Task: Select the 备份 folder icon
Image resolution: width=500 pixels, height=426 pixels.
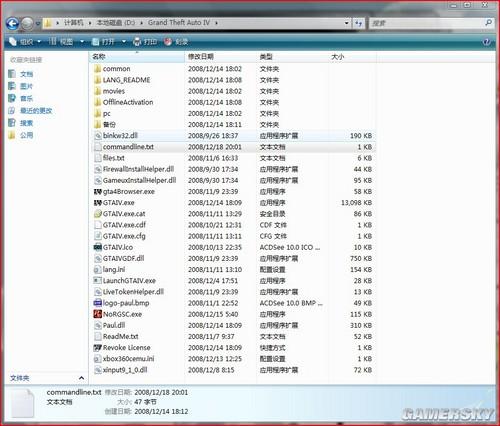Action: tap(97, 124)
